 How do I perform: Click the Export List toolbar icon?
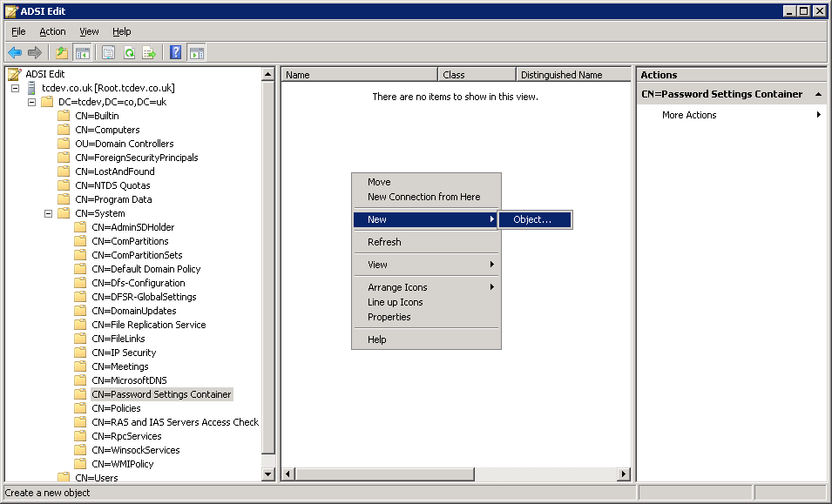(149, 52)
